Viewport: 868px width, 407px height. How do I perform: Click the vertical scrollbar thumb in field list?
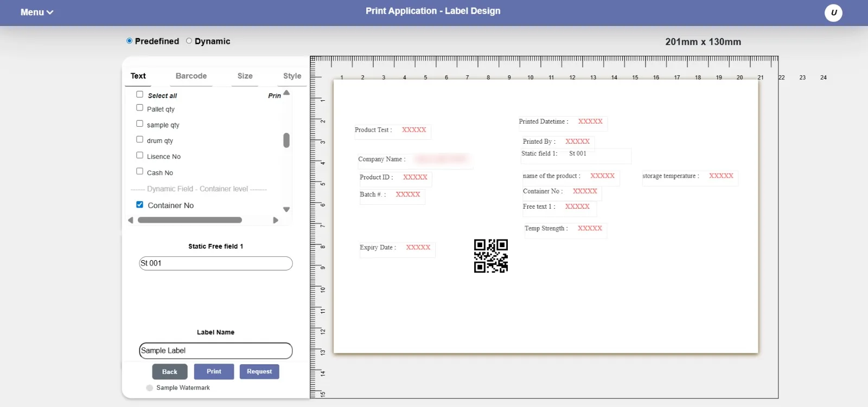click(286, 140)
